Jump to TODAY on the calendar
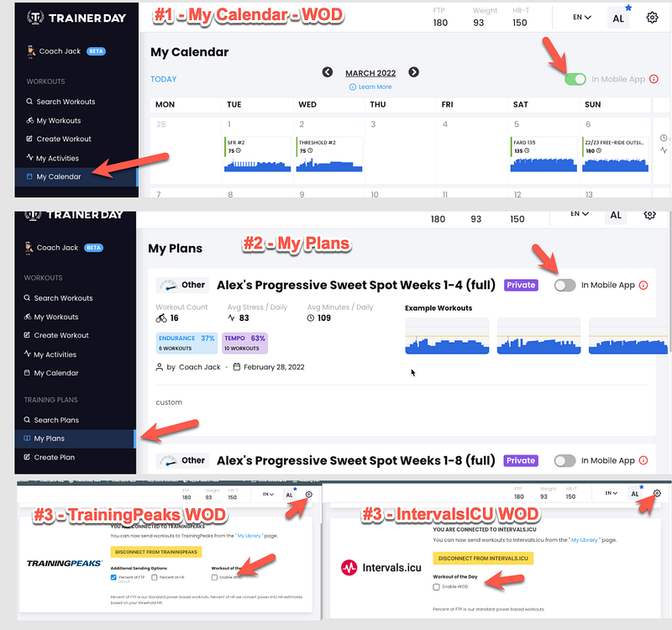The image size is (672, 630). coord(163,79)
